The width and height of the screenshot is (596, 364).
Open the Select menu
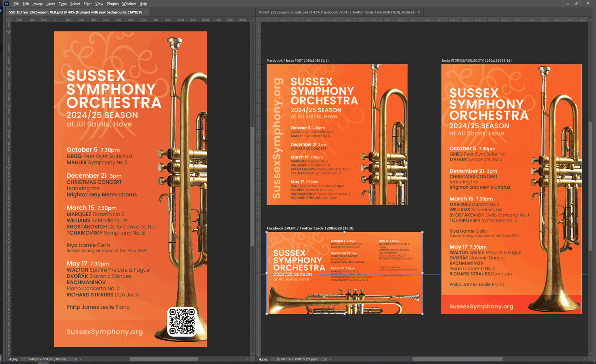tap(75, 4)
